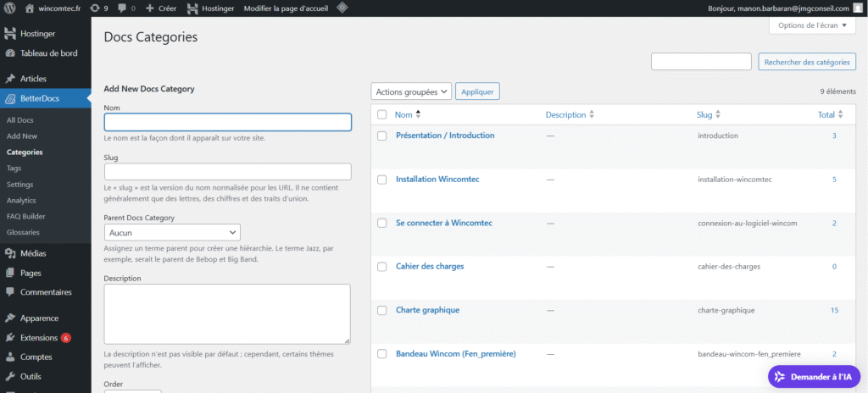868x393 pixels.
Task: Check the Installation Wincomtec row checkbox
Action: (381, 180)
